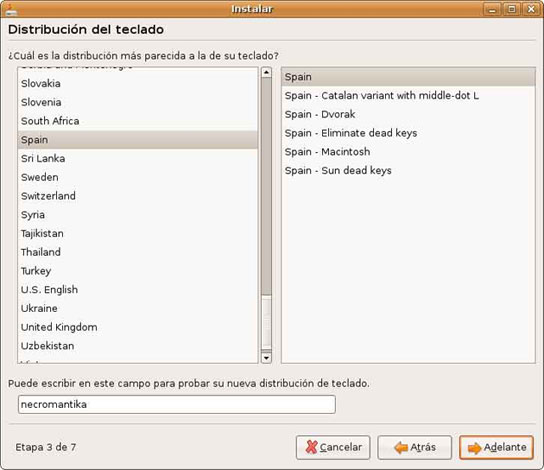Click the scrollbar up arrow
544x470 pixels.
pos(266,72)
